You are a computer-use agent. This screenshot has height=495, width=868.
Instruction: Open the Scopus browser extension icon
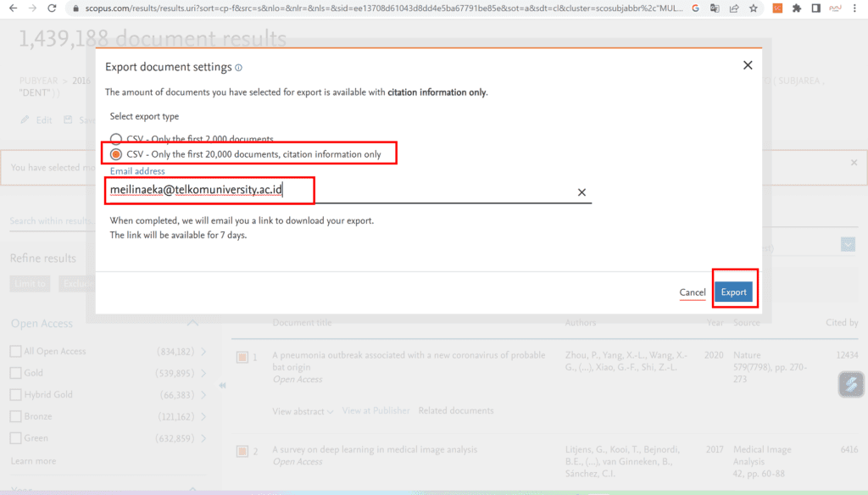point(776,8)
